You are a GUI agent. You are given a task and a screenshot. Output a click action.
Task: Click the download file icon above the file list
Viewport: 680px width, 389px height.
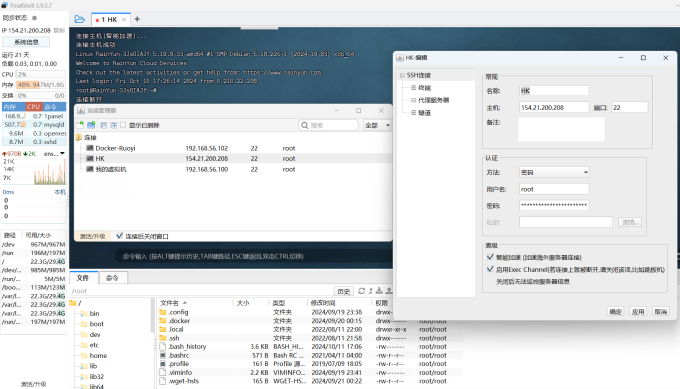coord(379,291)
